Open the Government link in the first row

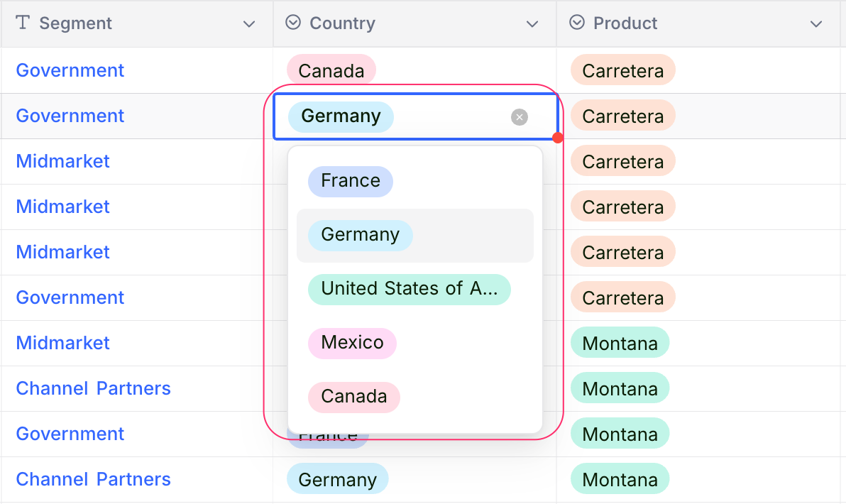pyautogui.click(x=70, y=70)
